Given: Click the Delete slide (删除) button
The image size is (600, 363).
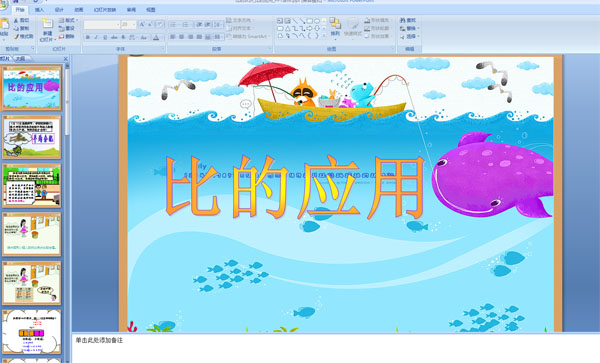Looking at the screenshot, I should 67,36.
